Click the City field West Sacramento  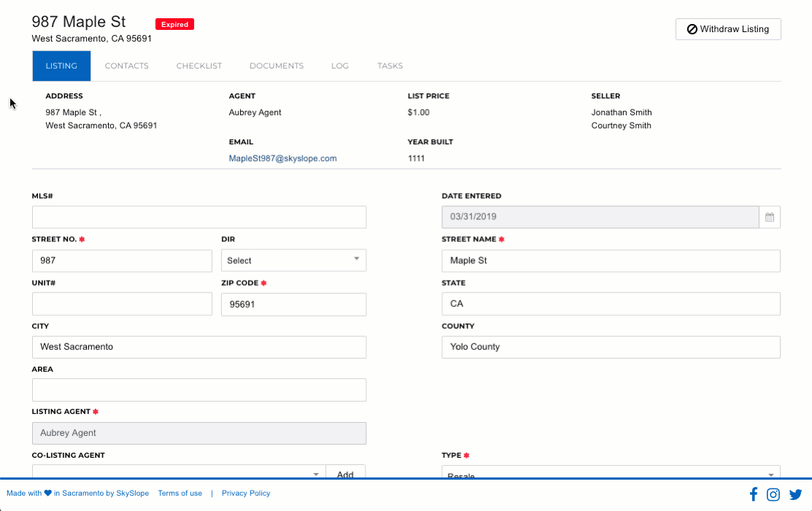pyautogui.click(x=199, y=347)
